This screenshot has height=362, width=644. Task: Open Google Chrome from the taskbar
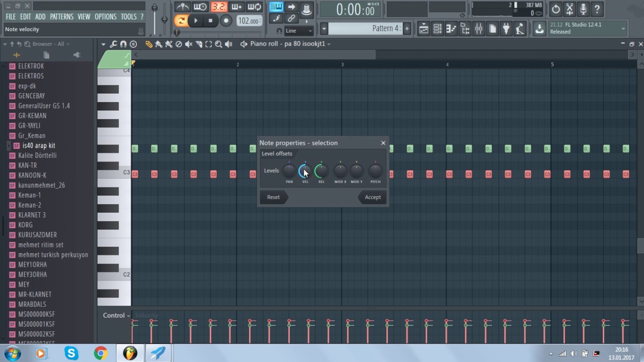[101, 353]
